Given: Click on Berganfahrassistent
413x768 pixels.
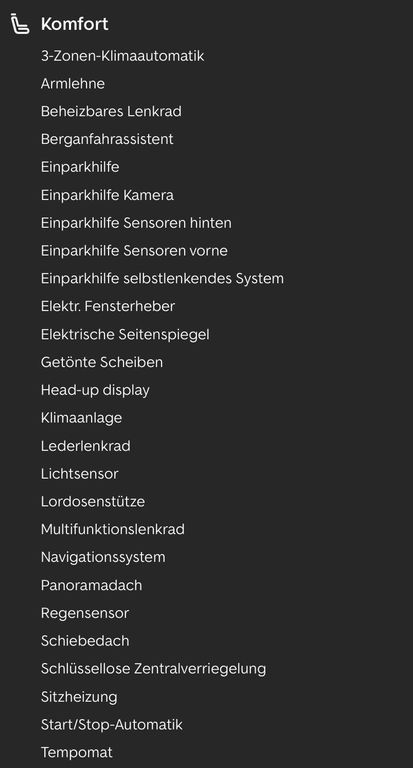Looking at the screenshot, I should click(x=107, y=139).
